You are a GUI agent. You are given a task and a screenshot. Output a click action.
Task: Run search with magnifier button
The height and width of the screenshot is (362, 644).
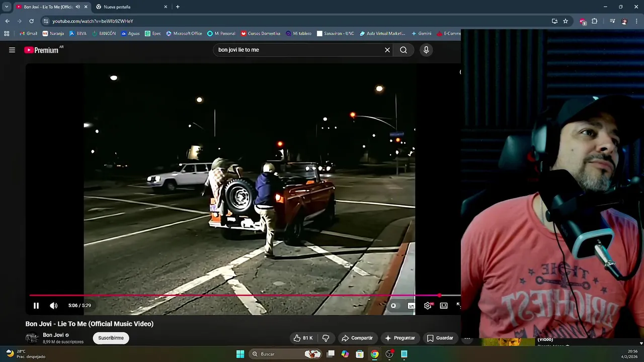(404, 50)
